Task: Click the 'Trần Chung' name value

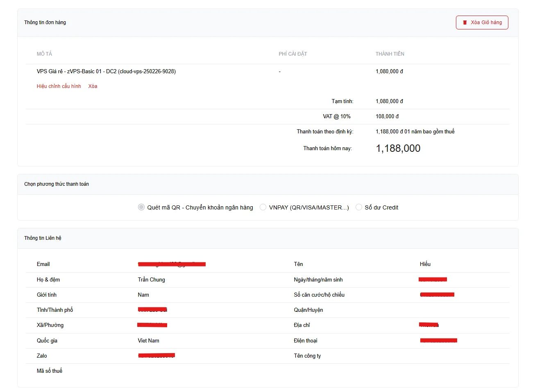Action: 152,280
